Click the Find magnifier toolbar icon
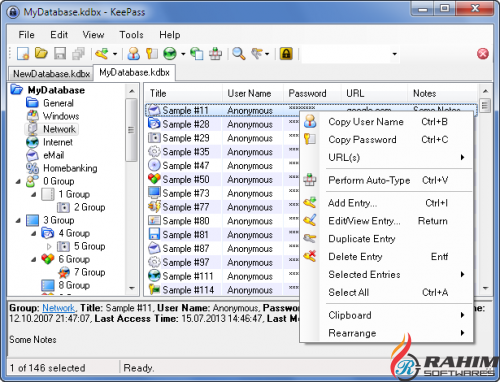The height and width of the screenshot is (382, 500). click(239, 53)
